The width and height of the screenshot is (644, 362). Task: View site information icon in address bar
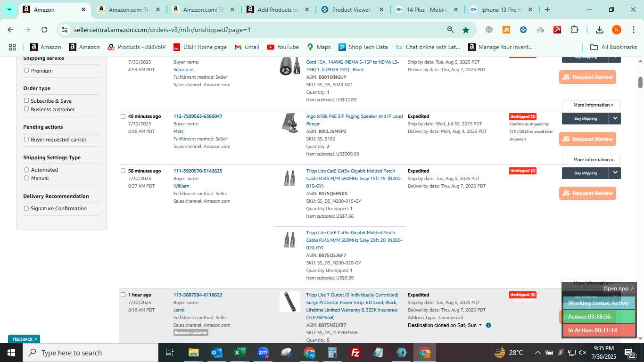65,30
